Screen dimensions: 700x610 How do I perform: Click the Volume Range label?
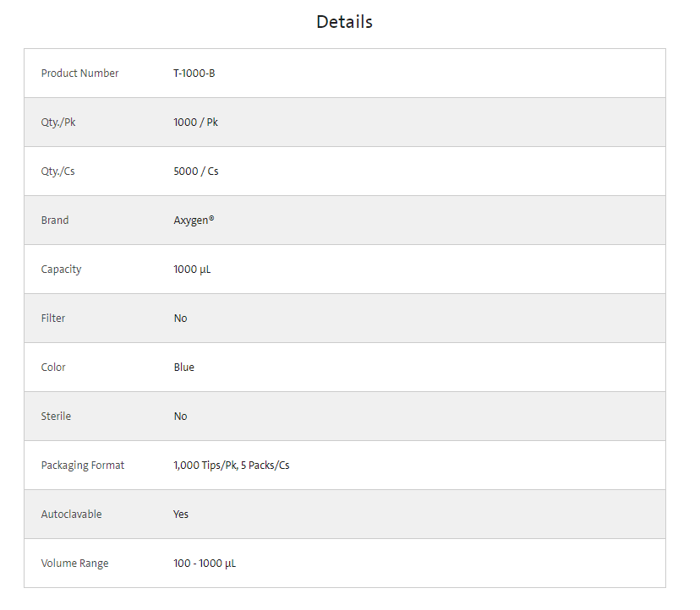(x=74, y=564)
